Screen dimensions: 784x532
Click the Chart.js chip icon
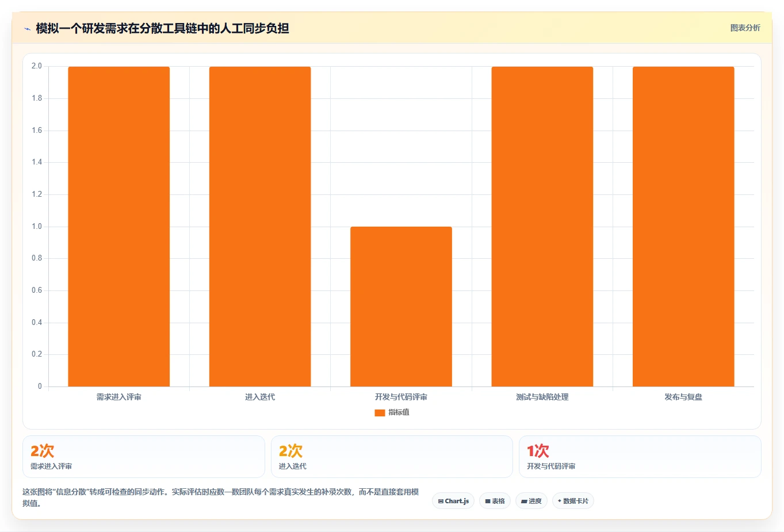click(x=441, y=502)
